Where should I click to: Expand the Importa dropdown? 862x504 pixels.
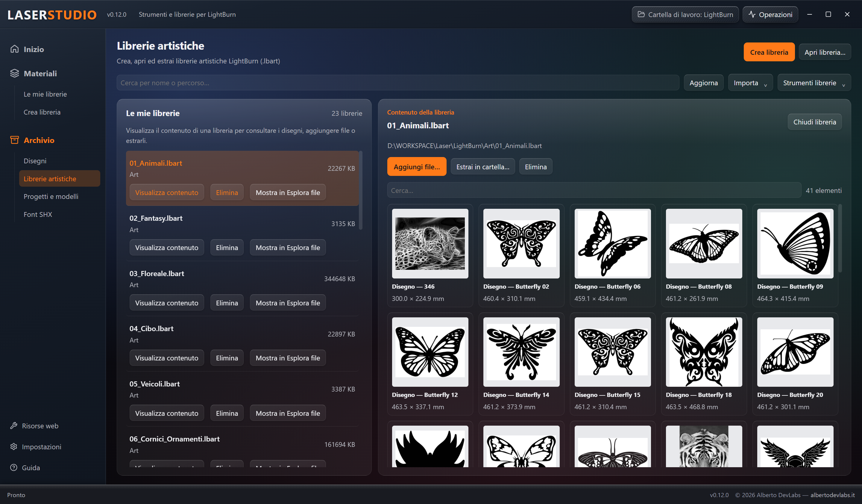750,83
